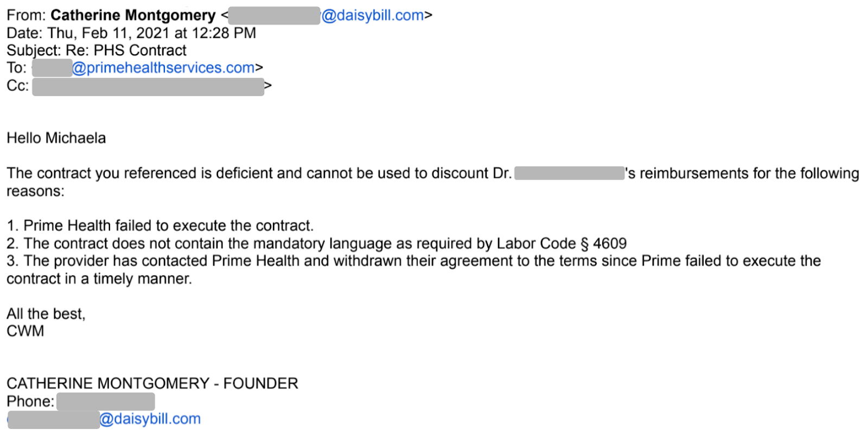The image size is (868, 437).
Task: Select the sender name Catherine Montgomery
Action: [133, 15]
